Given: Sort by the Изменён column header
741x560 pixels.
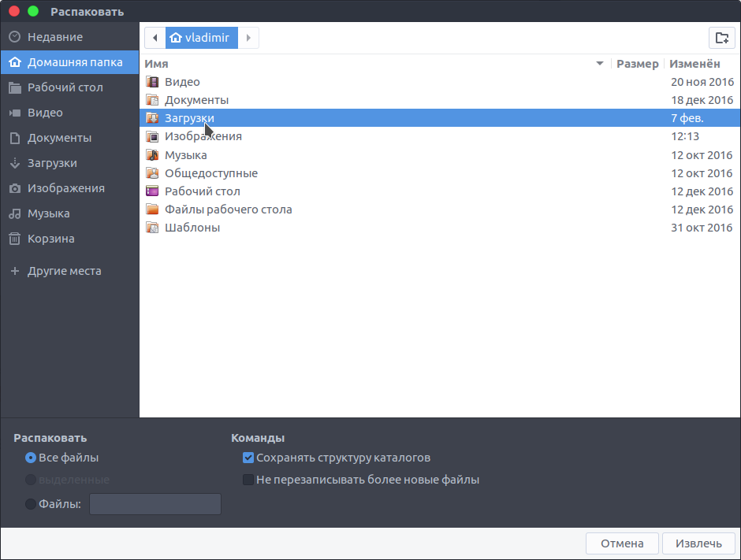Looking at the screenshot, I should coord(694,64).
